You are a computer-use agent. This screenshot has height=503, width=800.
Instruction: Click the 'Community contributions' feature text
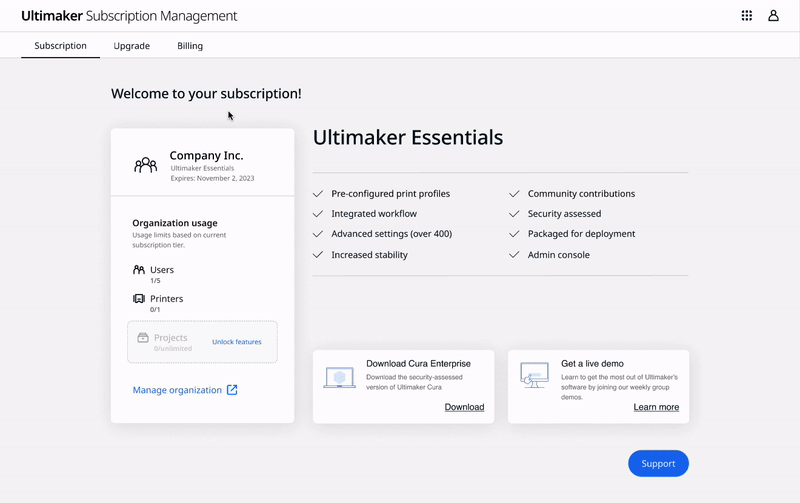point(581,194)
